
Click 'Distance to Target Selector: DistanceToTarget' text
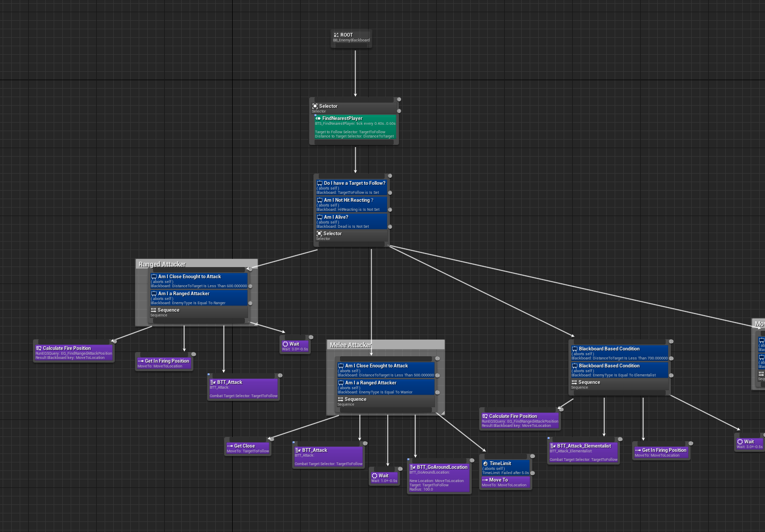(354, 136)
